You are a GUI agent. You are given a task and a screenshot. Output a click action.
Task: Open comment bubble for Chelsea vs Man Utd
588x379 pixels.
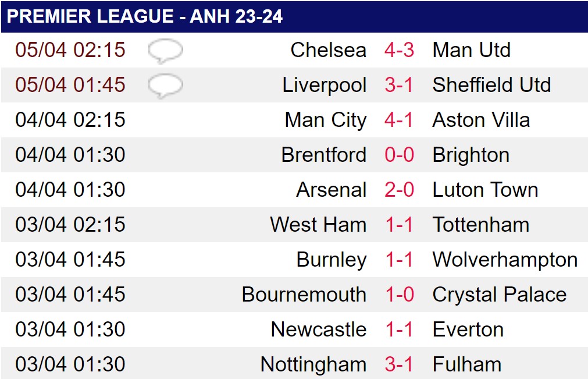(x=165, y=51)
